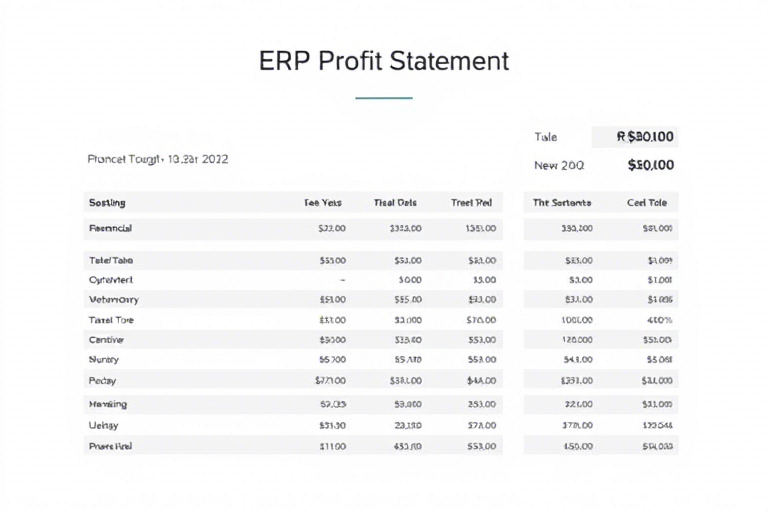
Task: Click the Fee Yeis column header
Action: point(323,203)
